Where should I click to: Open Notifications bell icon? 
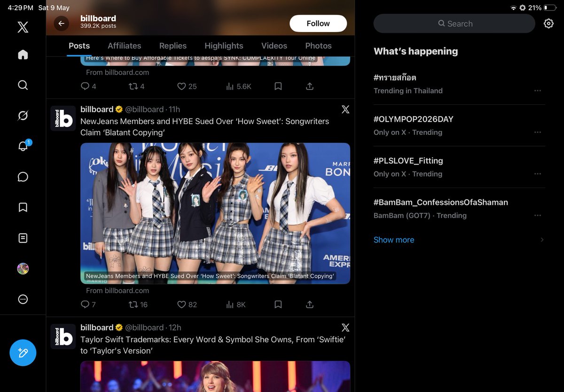coord(23,146)
